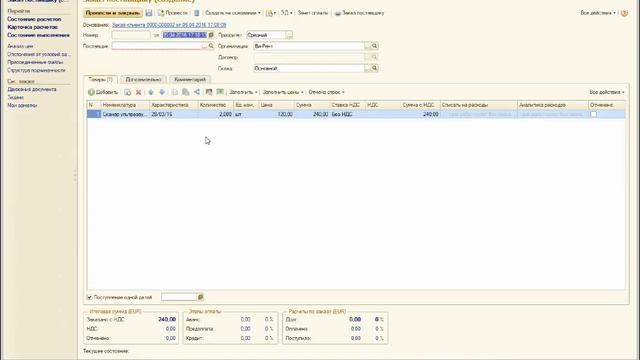Click the icon between Провести and Создать на основании

(197, 13)
